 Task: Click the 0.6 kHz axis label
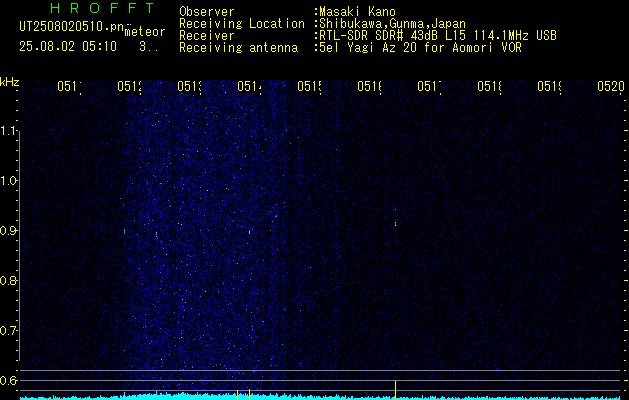click(x=9, y=380)
